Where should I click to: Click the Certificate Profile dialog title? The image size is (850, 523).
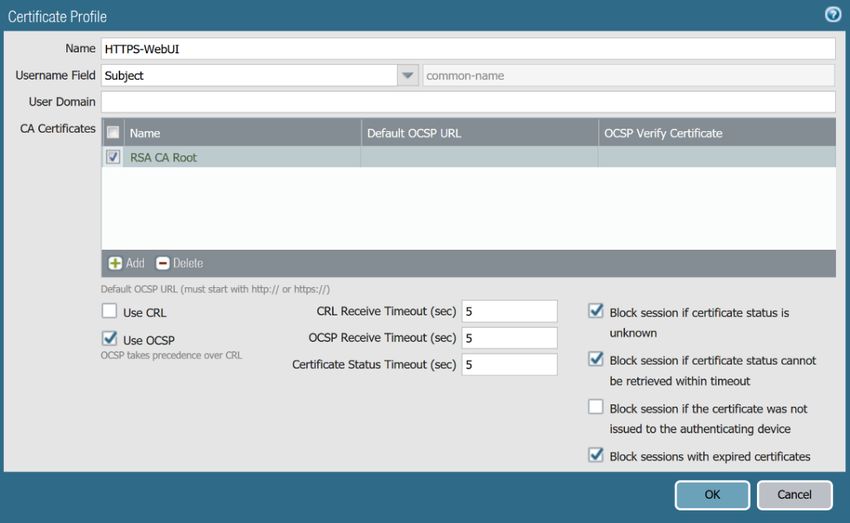pos(57,17)
